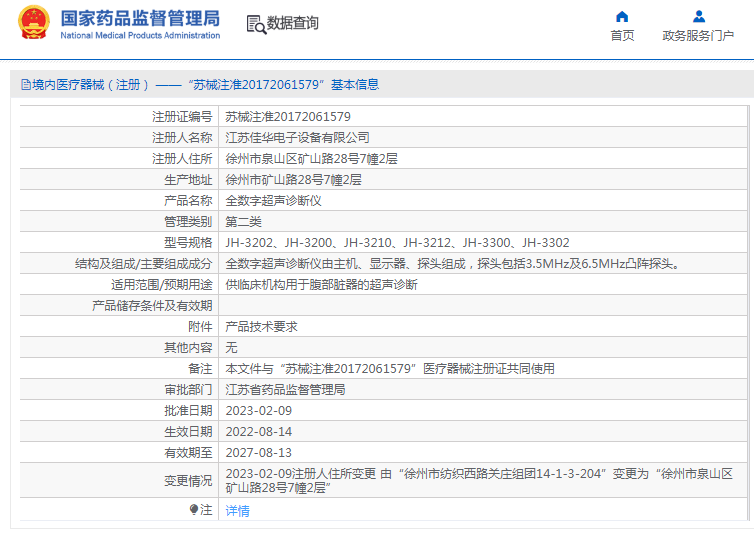Open the 政务服务门户 user icon
The height and width of the screenshot is (537, 754).
click(x=699, y=17)
